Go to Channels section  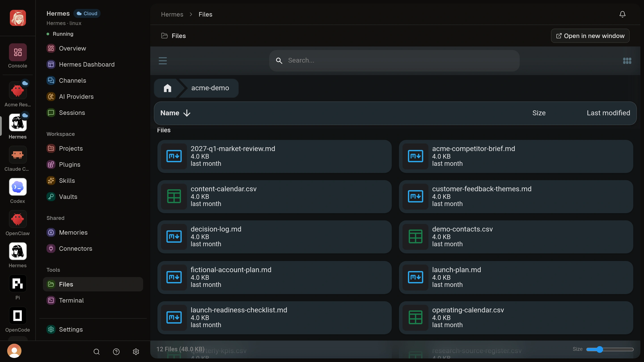[93, 80]
